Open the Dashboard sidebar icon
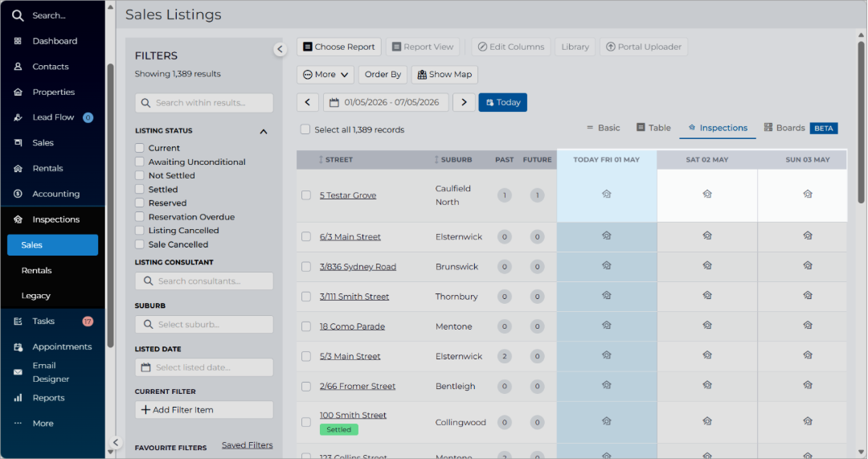Screen dimensions: 868x459 [18, 41]
